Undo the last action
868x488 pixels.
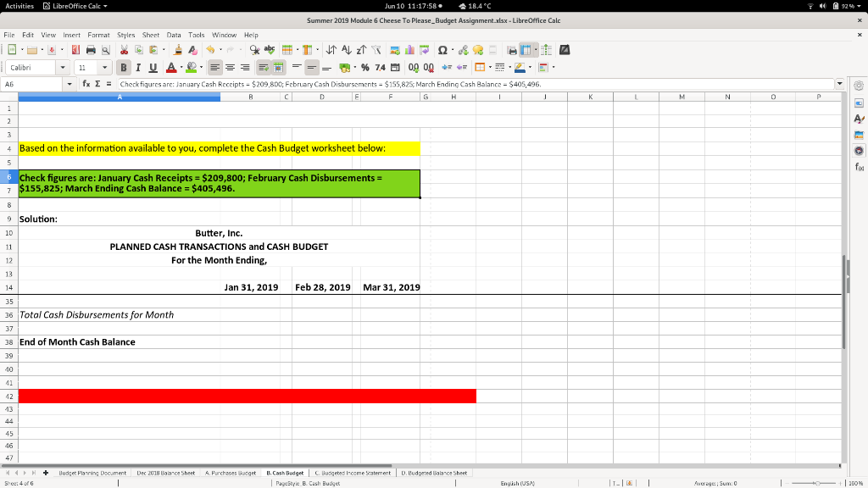point(210,50)
